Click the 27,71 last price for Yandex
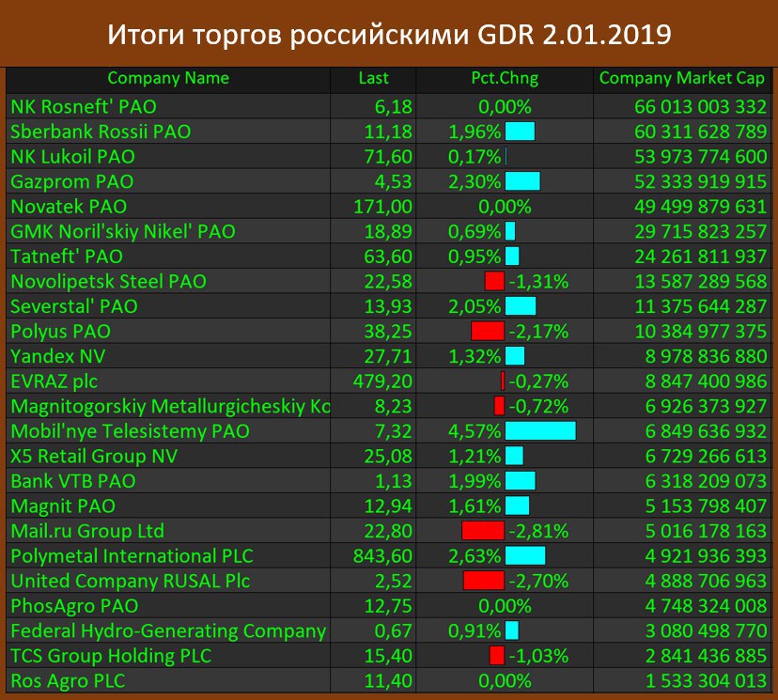778x700 pixels. pyautogui.click(x=388, y=356)
